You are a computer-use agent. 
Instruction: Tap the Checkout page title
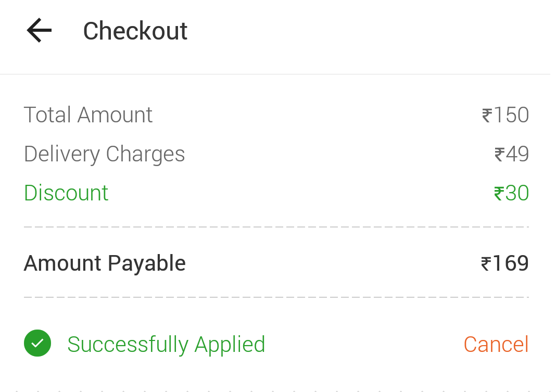click(x=135, y=31)
